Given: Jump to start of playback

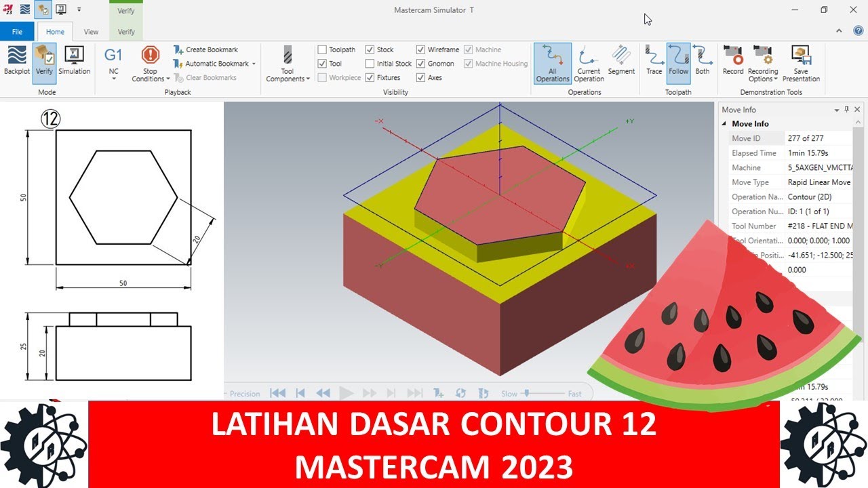Looking at the screenshot, I should [x=277, y=393].
